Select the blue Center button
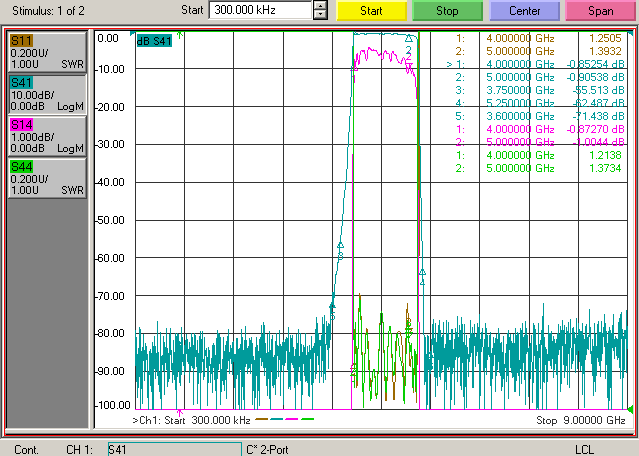The height and width of the screenshot is (456, 639). coord(524,11)
